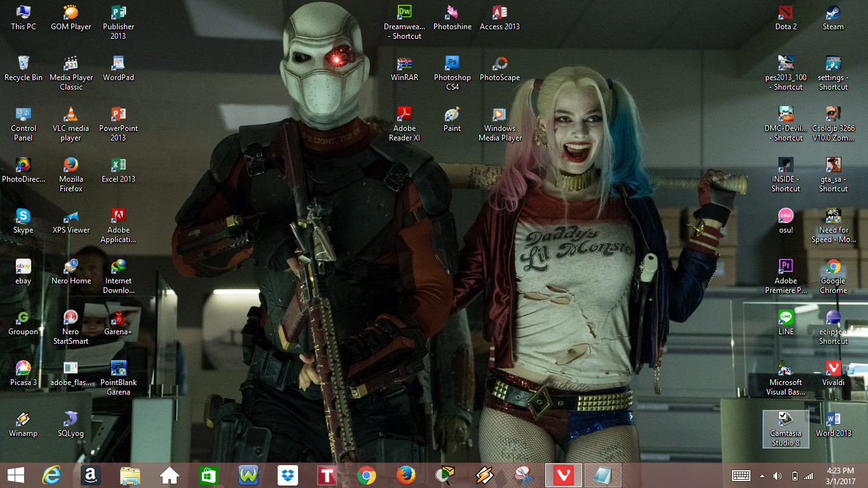Select Need for Speed icon
The image size is (868, 488).
pos(834,226)
